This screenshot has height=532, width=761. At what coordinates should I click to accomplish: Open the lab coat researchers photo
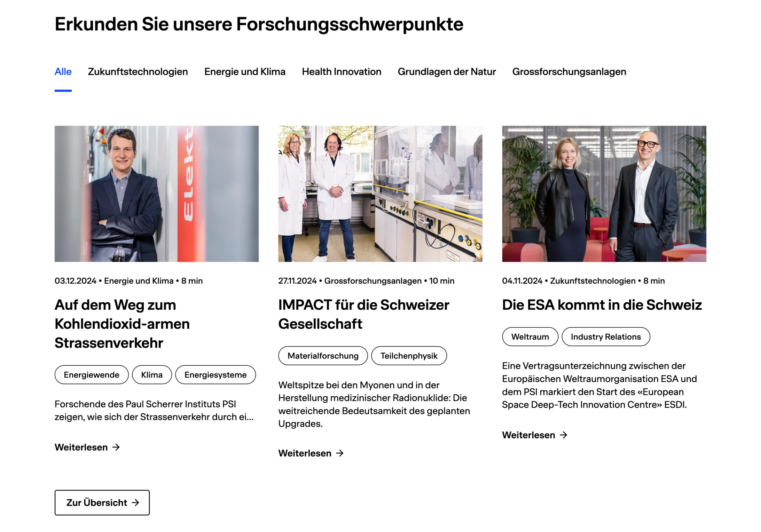pos(380,194)
